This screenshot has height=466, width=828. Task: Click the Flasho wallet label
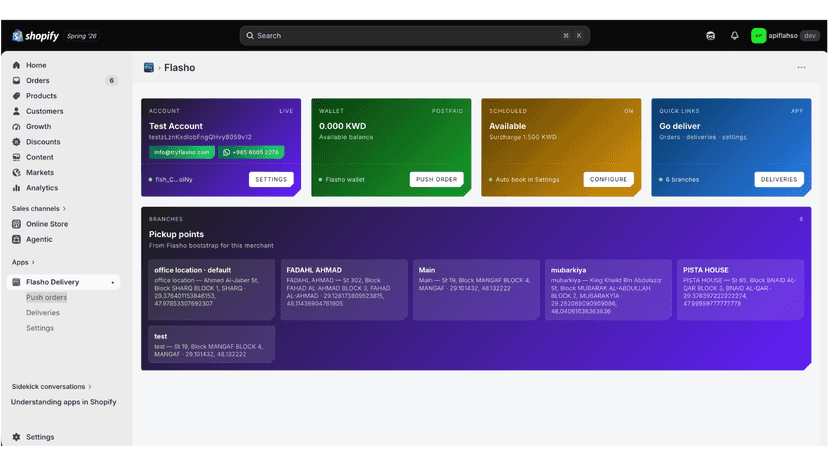tap(345, 180)
